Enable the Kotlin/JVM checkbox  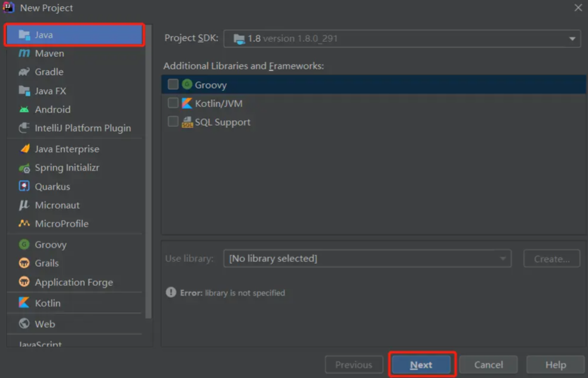pyautogui.click(x=173, y=103)
